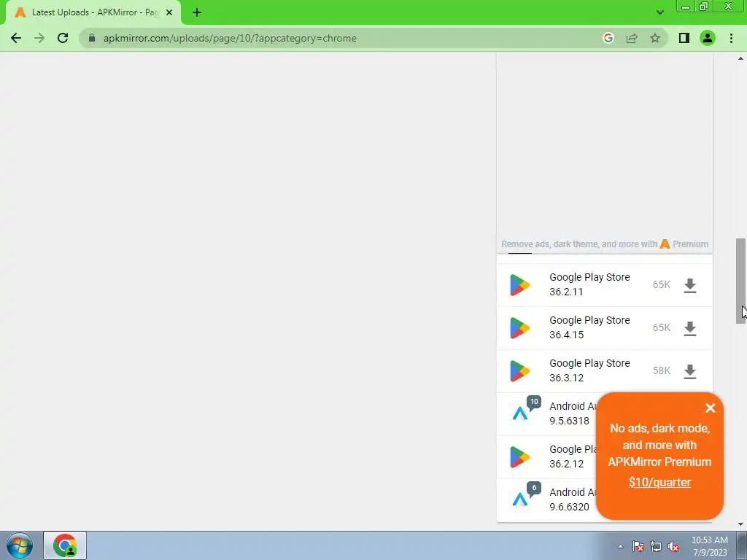Select the apkmirror.com address bar URL

point(230,38)
